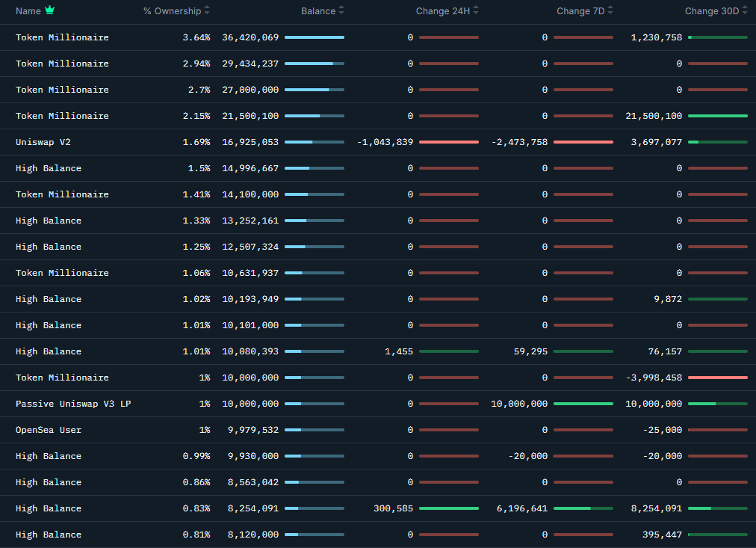Sort the table by the Name header
Viewport: 756px width, 548px height.
(28, 10)
